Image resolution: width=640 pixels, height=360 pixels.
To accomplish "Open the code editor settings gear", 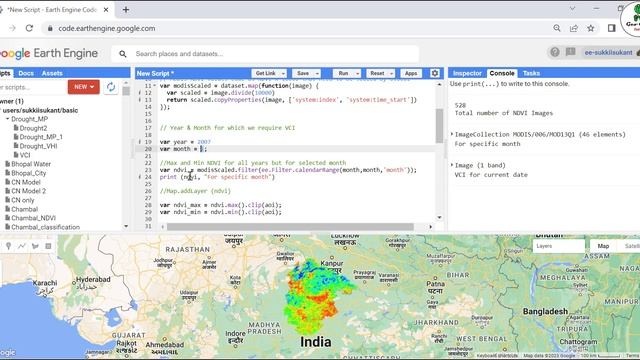I will click(x=435, y=73).
